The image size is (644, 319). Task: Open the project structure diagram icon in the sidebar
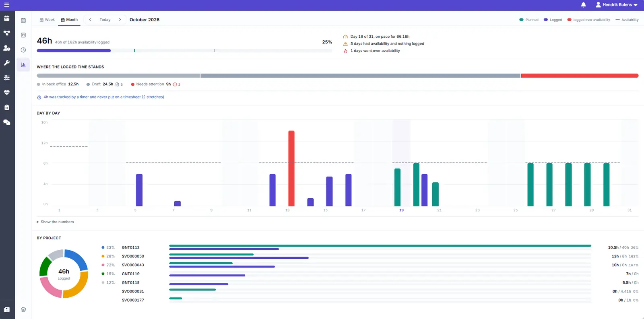click(7, 33)
